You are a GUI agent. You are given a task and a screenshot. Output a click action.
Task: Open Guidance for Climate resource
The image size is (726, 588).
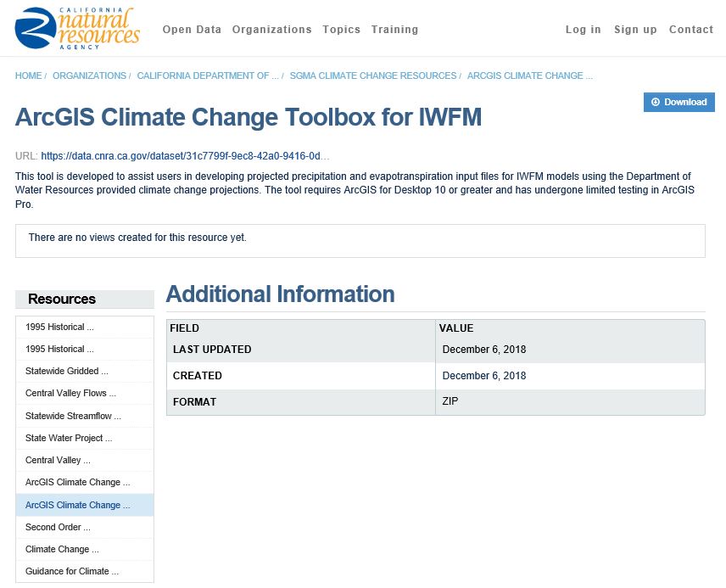pyautogui.click(x=72, y=571)
